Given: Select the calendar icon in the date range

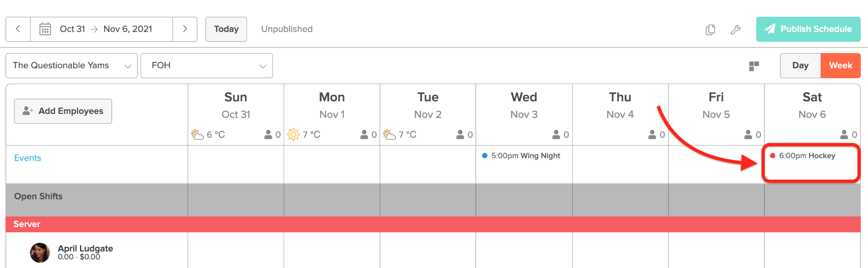Looking at the screenshot, I should tap(45, 28).
